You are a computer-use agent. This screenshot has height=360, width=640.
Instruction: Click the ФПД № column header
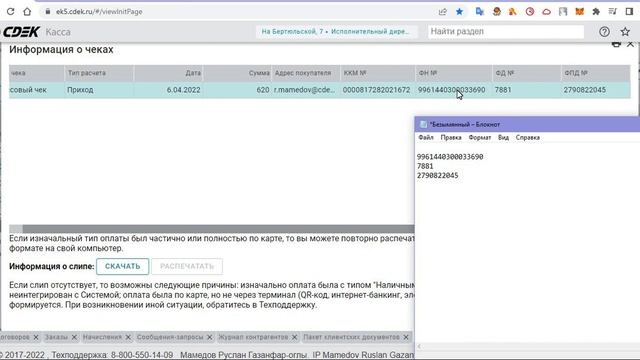[x=596, y=73]
